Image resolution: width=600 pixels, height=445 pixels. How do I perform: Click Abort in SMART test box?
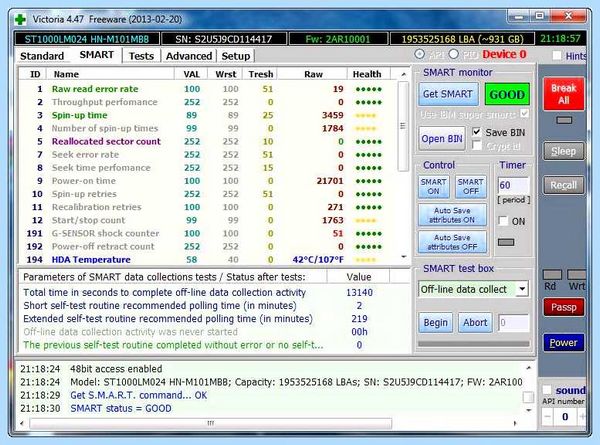pyautogui.click(x=475, y=323)
